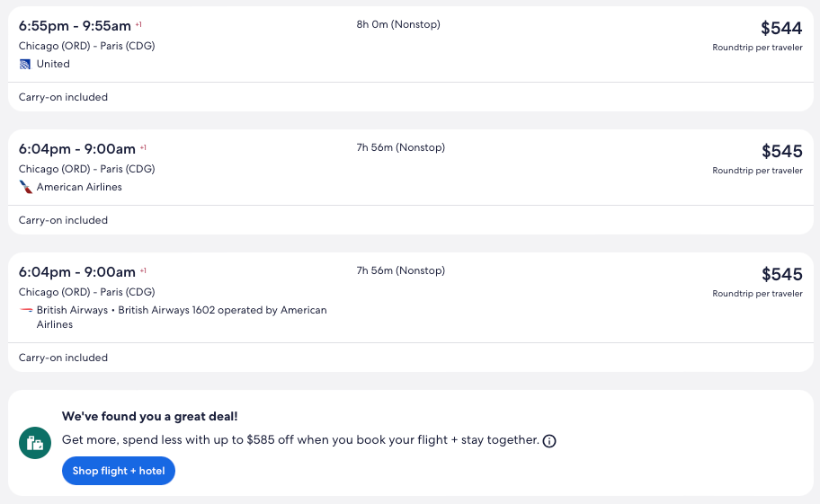
Task: Choose the 6:55pm - 9:55am United departure
Action: [76, 26]
